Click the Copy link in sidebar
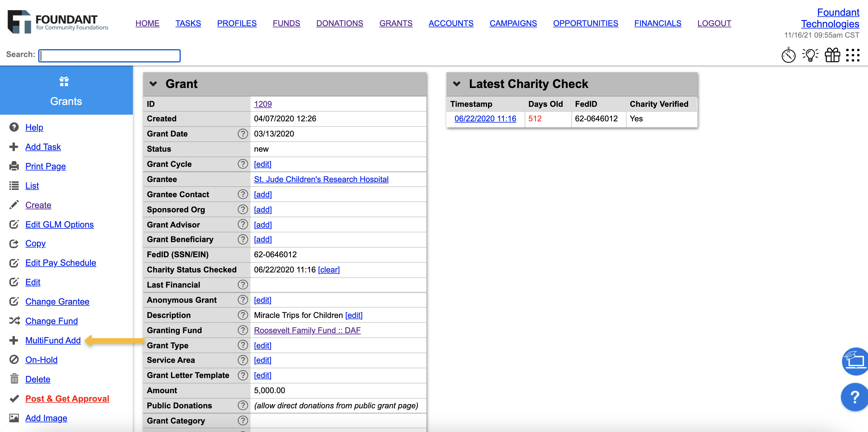 35,243
